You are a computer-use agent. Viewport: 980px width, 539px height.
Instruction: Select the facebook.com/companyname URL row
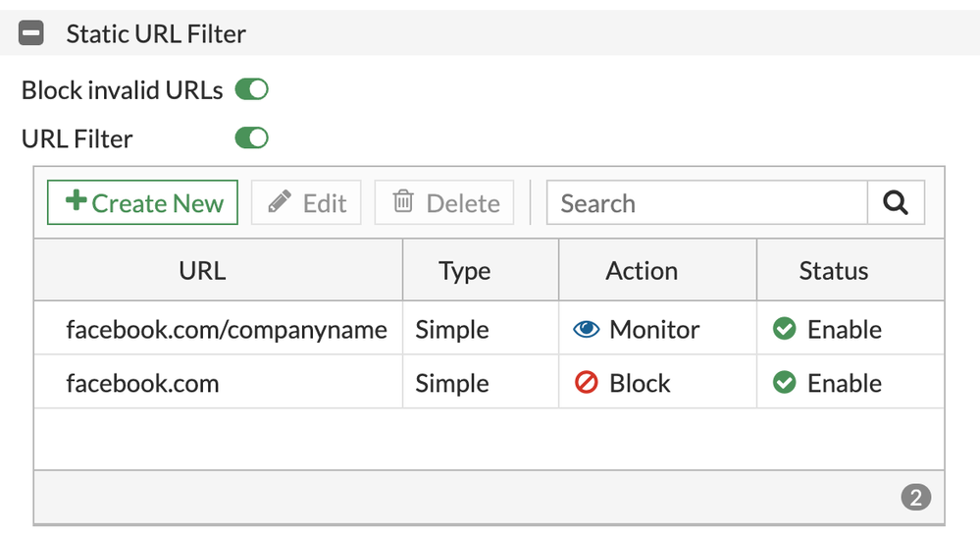point(227,330)
